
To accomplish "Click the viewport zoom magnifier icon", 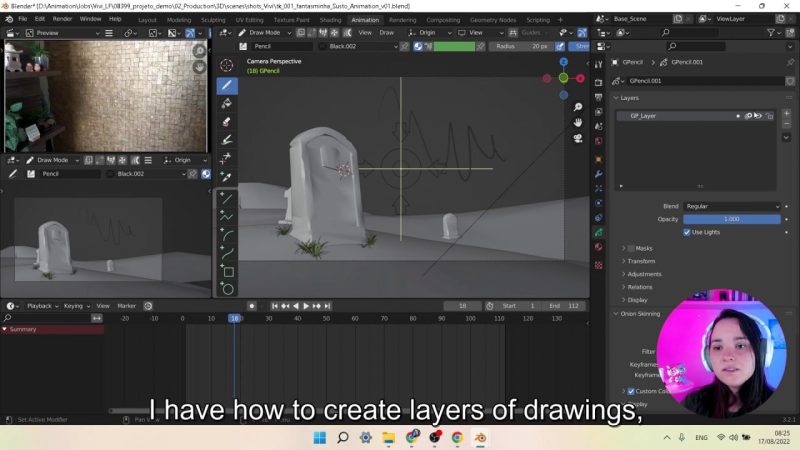I will pyautogui.click(x=578, y=107).
